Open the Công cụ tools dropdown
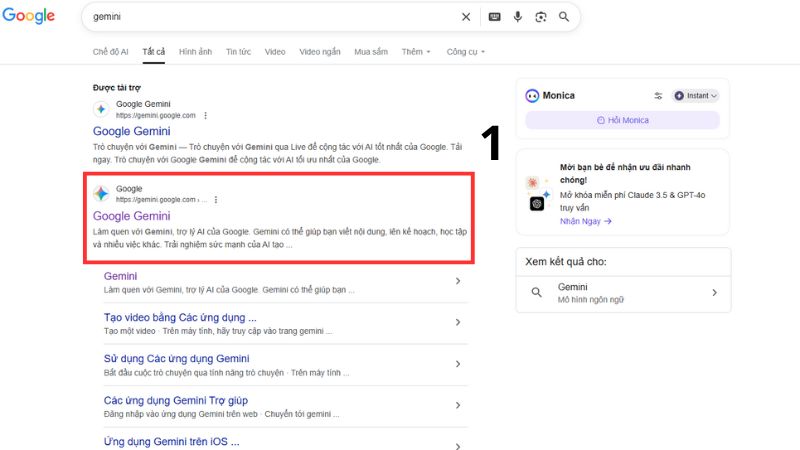This screenshot has width=800, height=450. (x=465, y=51)
